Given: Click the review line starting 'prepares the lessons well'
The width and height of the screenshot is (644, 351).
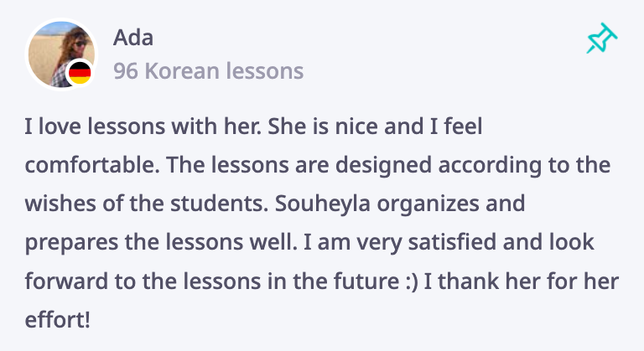Looking at the screenshot, I should coord(309,242).
